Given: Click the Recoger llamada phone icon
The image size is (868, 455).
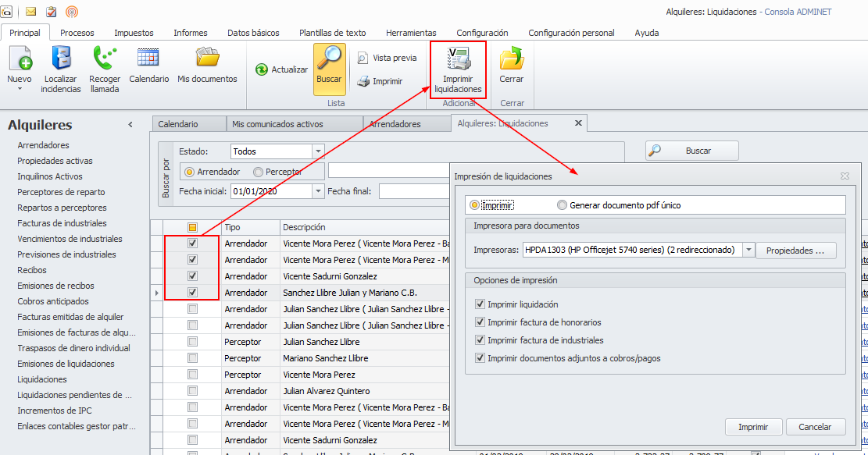Looking at the screenshot, I should pyautogui.click(x=105, y=60).
